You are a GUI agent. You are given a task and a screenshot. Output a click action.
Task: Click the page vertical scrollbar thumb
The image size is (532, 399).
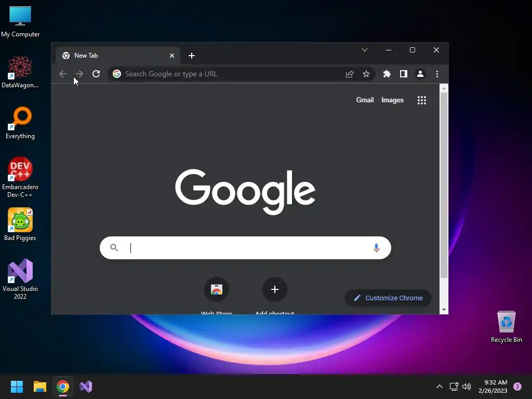[x=444, y=185]
